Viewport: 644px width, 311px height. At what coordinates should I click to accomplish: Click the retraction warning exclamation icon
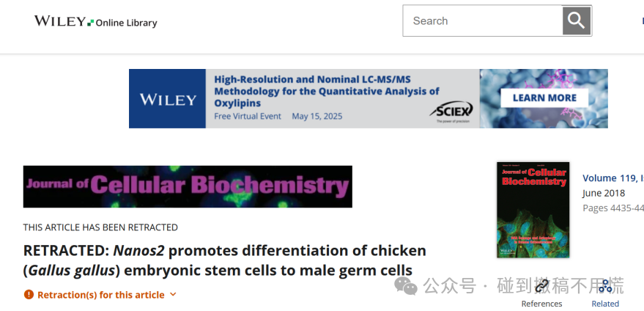[29, 295]
